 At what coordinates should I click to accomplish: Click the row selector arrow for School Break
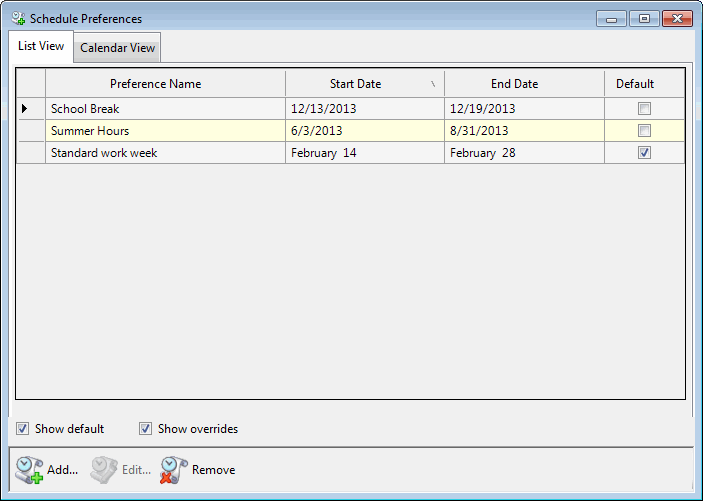point(24,108)
